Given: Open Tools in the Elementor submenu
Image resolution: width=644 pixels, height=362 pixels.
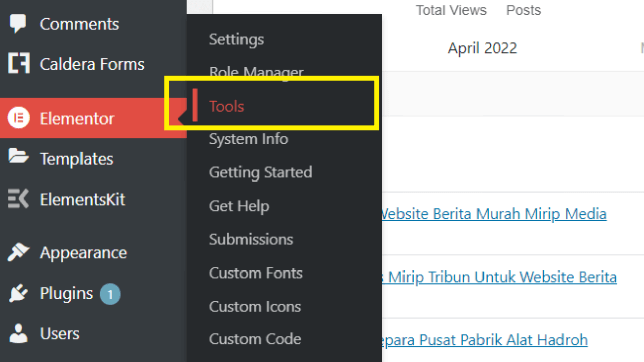Looking at the screenshot, I should pos(226,106).
